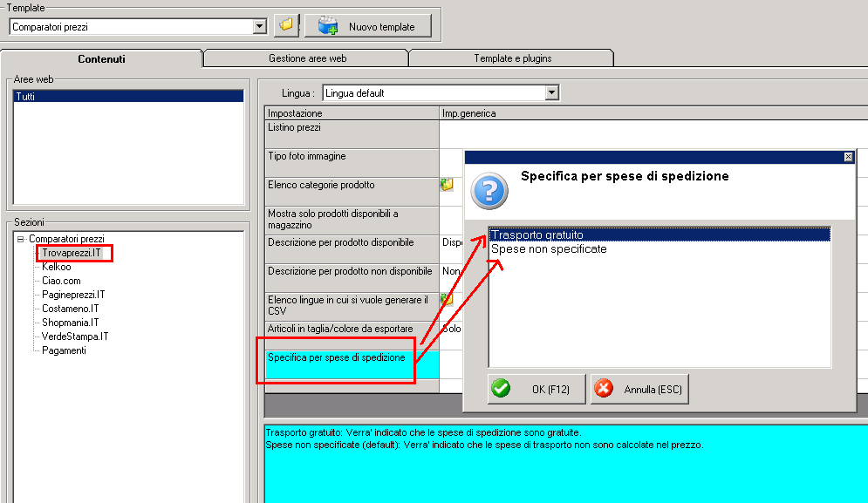Select Elenco lingue per generare il CSV row

click(x=352, y=307)
